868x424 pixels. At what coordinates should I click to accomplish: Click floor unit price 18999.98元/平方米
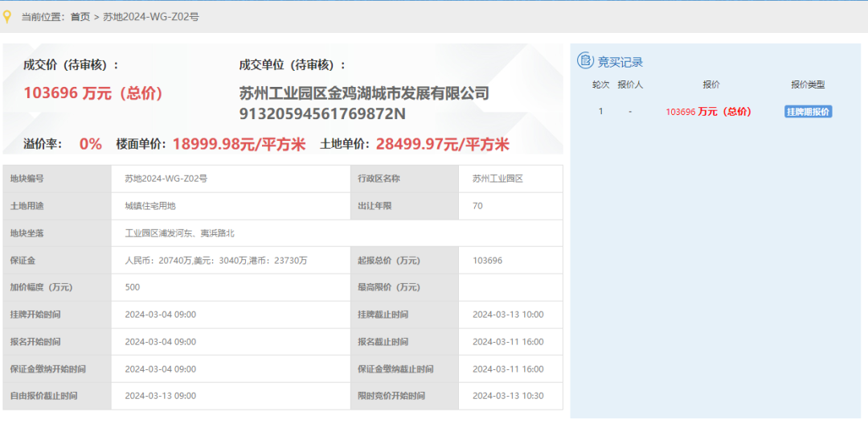click(x=240, y=145)
